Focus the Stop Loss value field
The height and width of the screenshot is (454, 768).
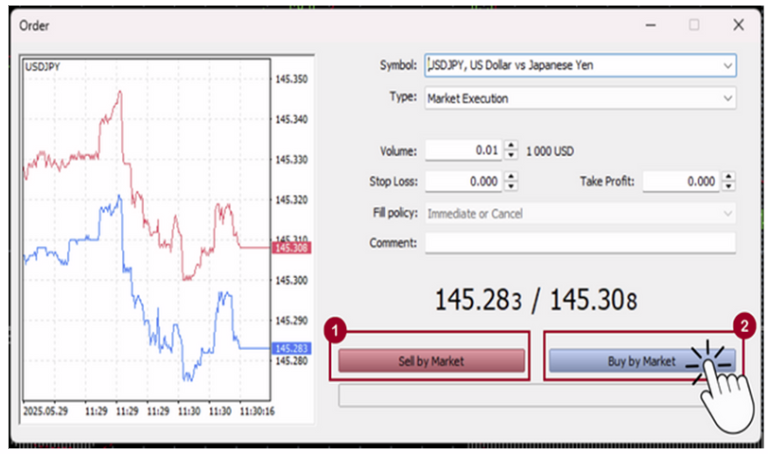click(x=463, y=182)
